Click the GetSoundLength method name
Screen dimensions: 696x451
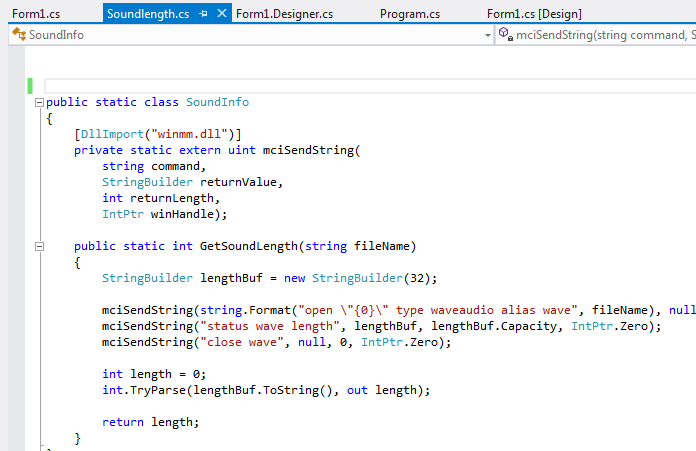(249, 246)
